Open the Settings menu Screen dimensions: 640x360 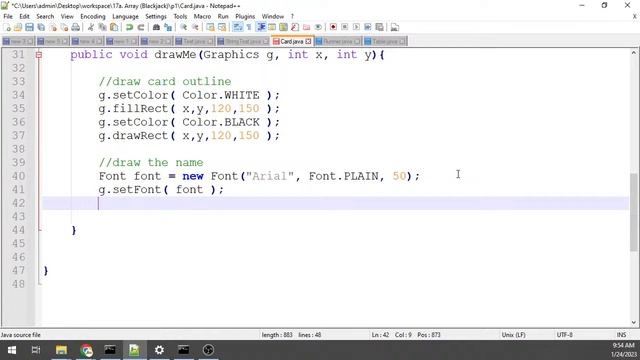click(156, 16)
